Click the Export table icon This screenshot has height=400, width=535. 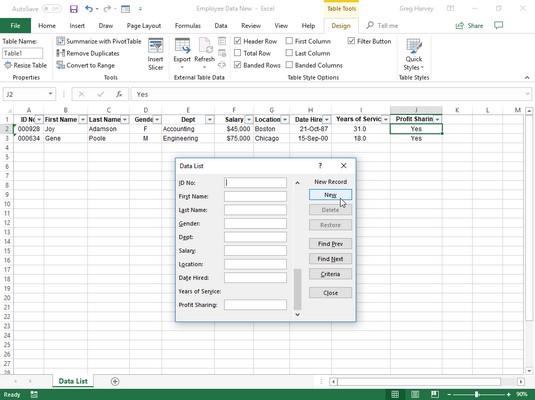(182, 46)
